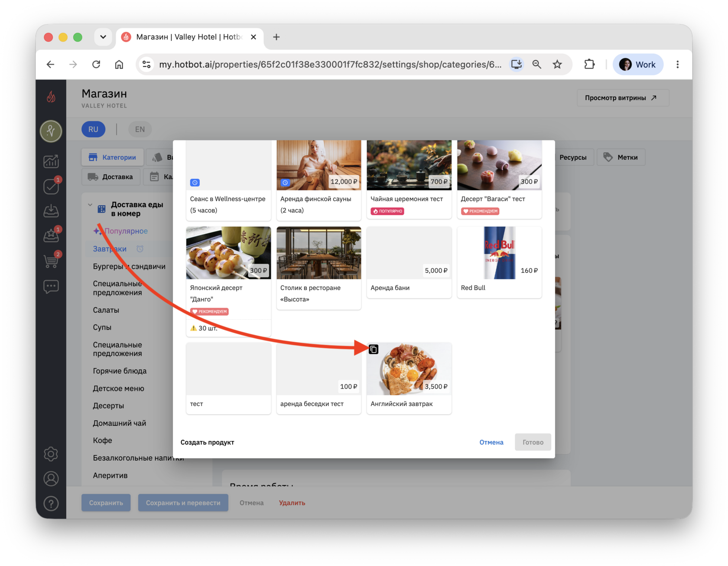This screenshot has width=728, height=566.
Task: Open the settings gear in sidebar
Action: click(x=51, y=454)
